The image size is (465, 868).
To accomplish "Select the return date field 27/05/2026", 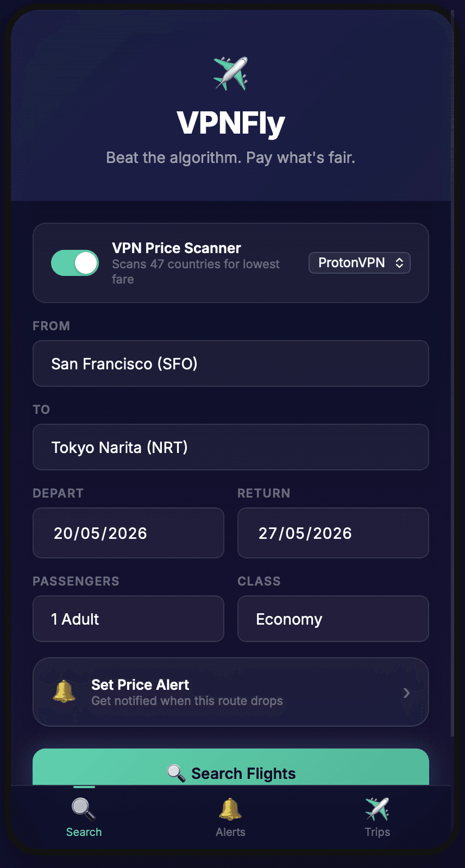I will coord(333,533).
